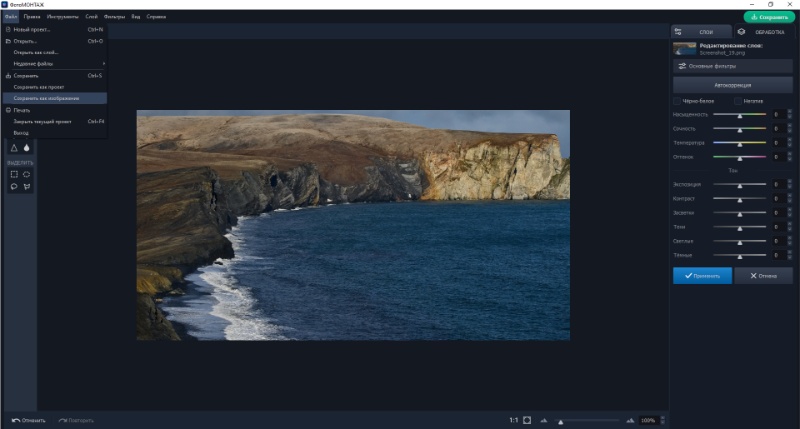
Task: Switch to the СЛОИ tab
Action: (x=702, y=32)
